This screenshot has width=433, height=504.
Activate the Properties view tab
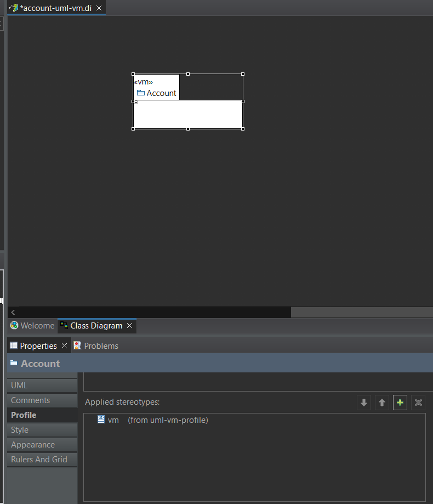point(38,346)
